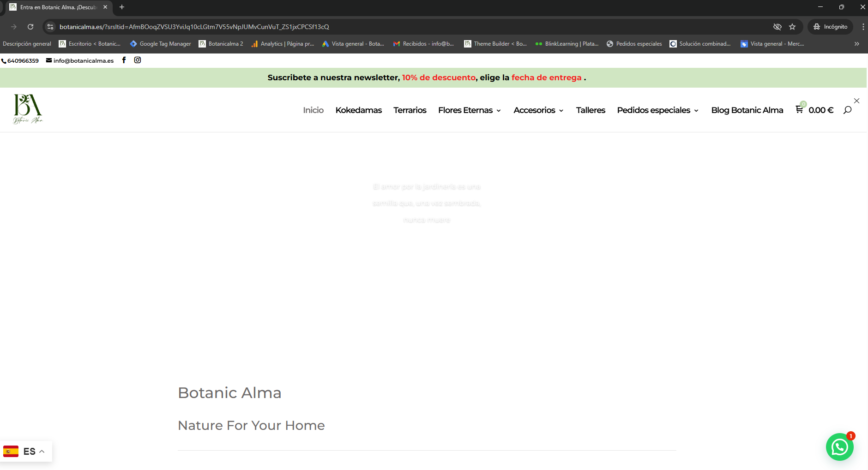Open the Blog Botanic Alma link

(x=747, y=110)
